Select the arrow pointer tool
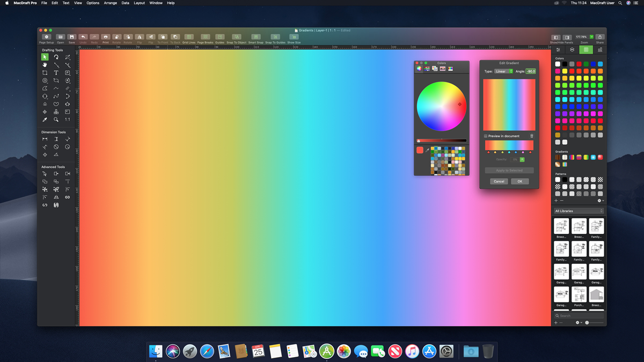The width and height of the screenshot is (644, 362). (x=45, y=57)
